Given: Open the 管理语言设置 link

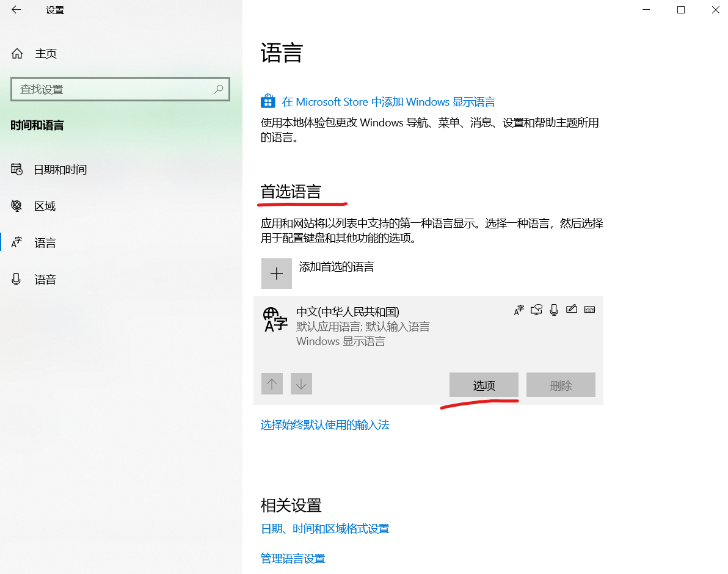Looking at the screenshot, I should (293, 558).
